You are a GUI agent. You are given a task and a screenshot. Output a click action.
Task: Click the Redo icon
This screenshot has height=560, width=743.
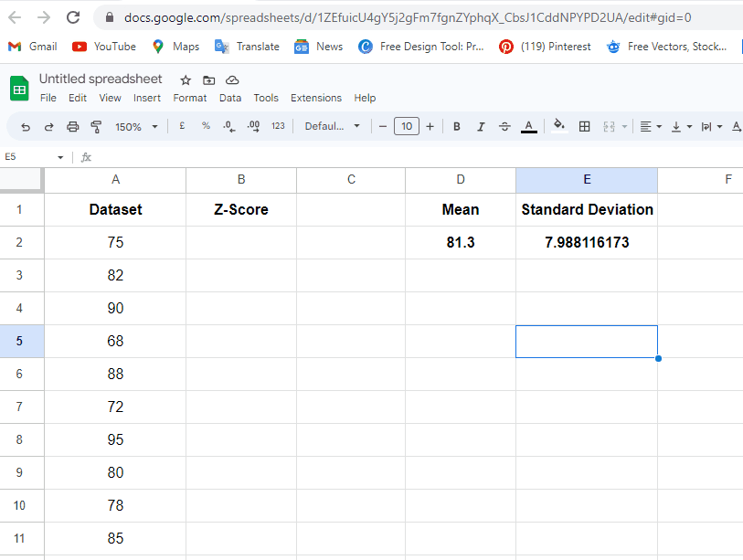click(x=48, y=126)
